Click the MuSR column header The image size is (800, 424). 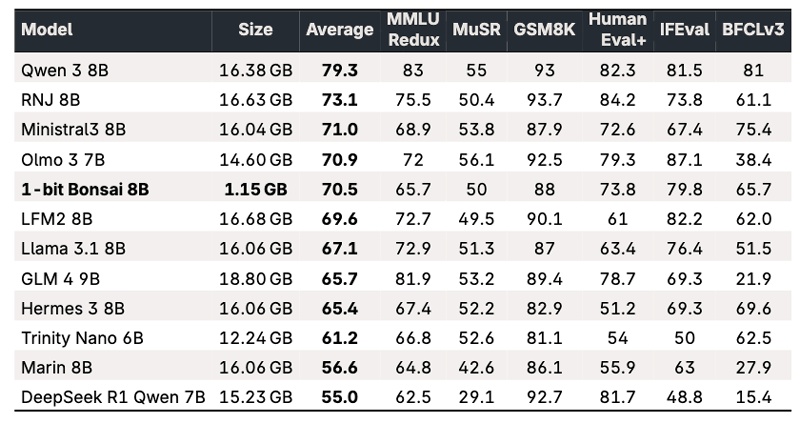pos(472,30)
